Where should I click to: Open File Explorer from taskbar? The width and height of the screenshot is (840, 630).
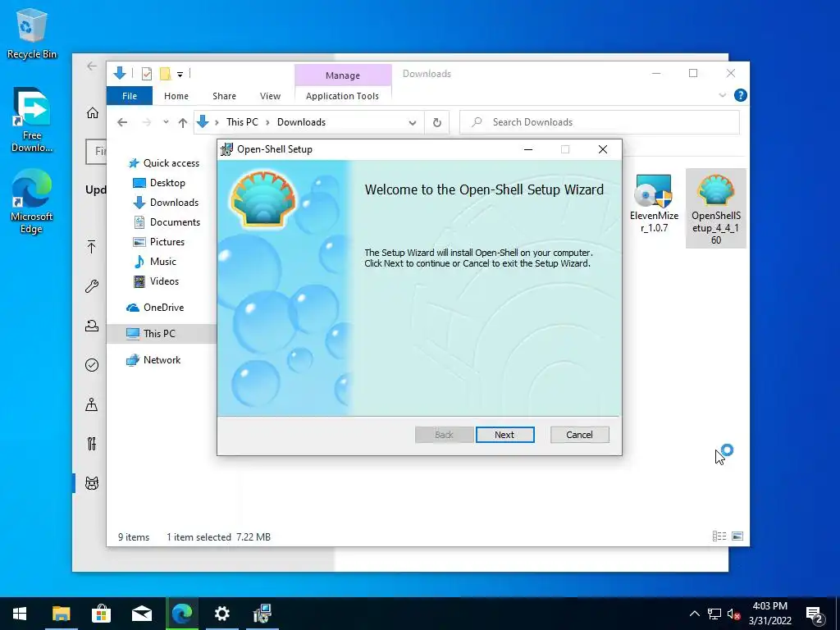[x=61, y=614]
